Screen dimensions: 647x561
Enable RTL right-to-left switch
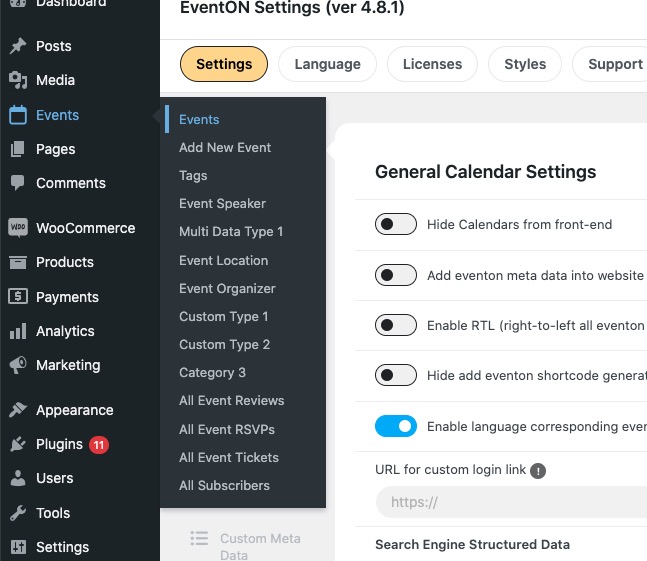395,325
